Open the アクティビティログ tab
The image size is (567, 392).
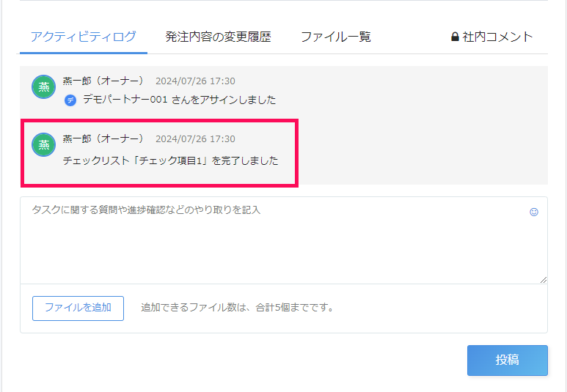[83, 37]
